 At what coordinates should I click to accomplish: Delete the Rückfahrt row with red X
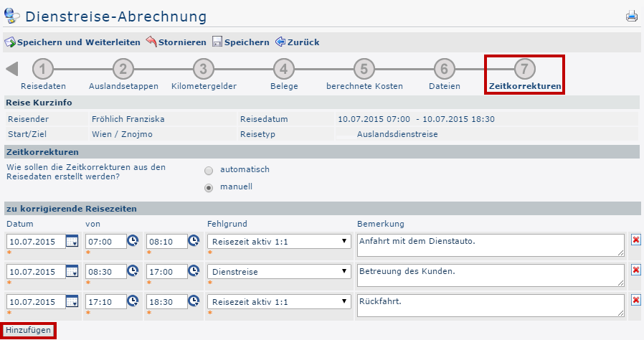click(x=635, y=300)
